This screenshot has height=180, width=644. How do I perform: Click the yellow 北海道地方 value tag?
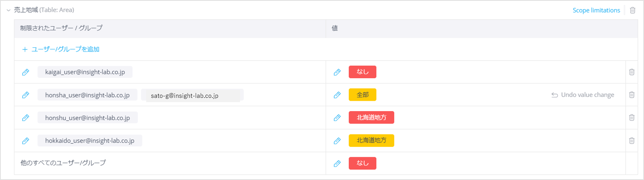point(371,140)
